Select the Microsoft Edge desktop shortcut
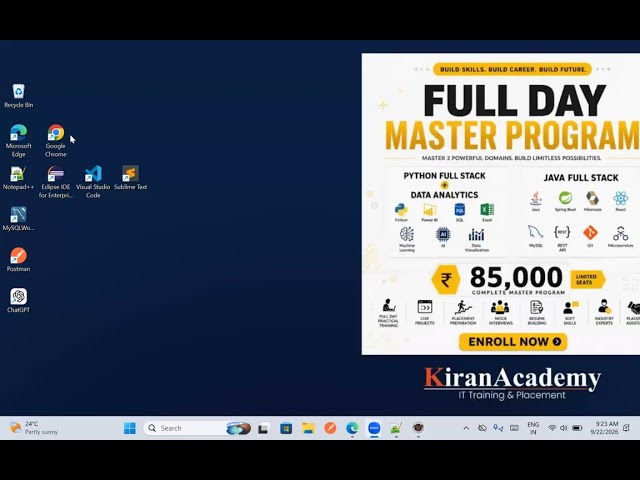The width and height of the screenshot is (640, 480). point(18,141)
